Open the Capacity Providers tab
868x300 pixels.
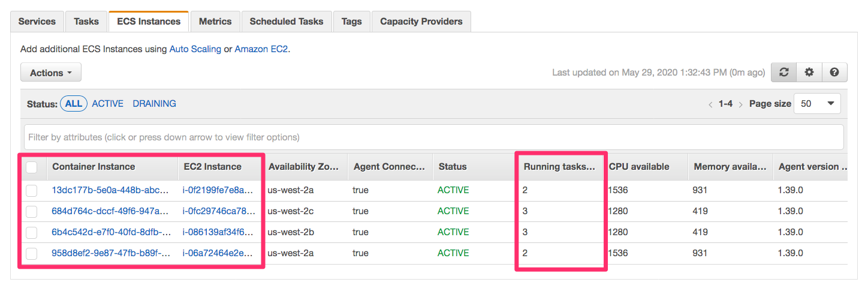(x=421, y=22)
